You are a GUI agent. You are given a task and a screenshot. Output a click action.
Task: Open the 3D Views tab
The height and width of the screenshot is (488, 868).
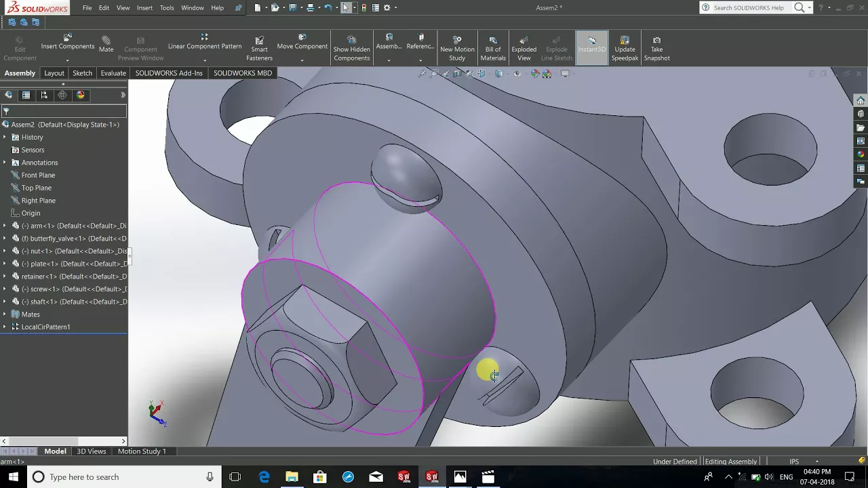pos(91,451)
